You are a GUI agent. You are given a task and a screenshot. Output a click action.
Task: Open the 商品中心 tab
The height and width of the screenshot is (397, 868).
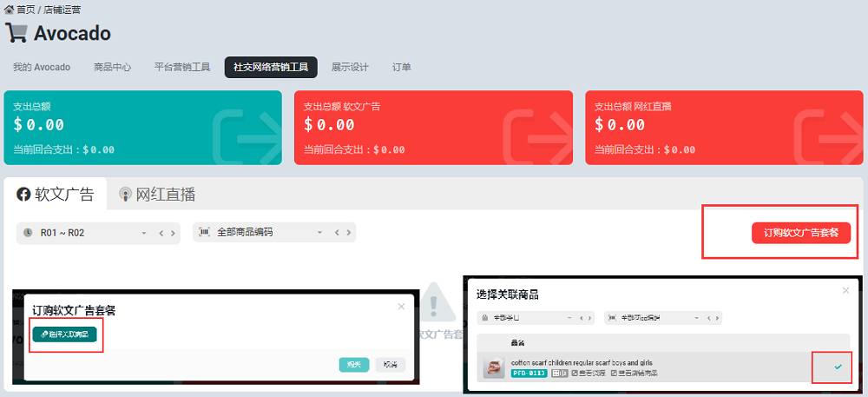pos(112,67)
